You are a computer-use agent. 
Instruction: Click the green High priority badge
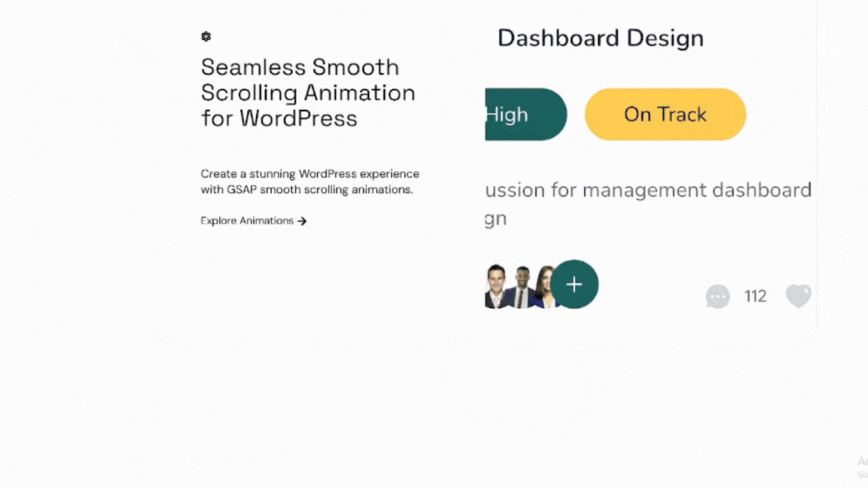[x=525, y=114]
